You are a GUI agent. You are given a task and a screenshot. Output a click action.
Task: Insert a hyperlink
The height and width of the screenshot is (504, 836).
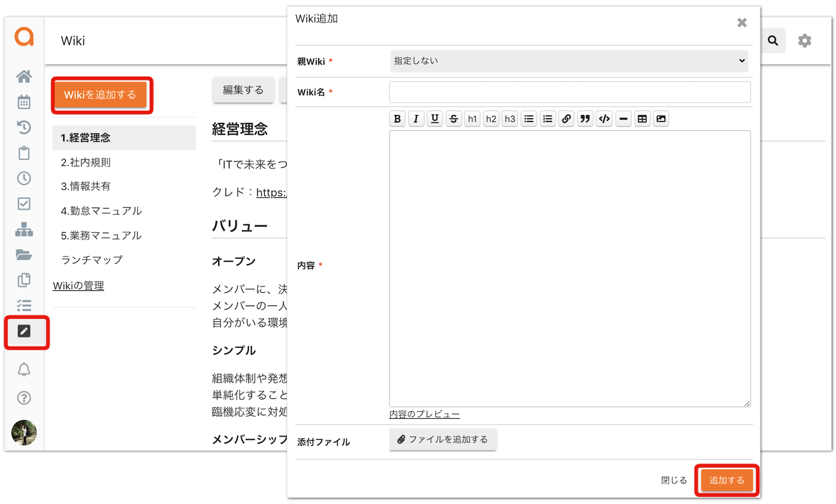[567, 119]
